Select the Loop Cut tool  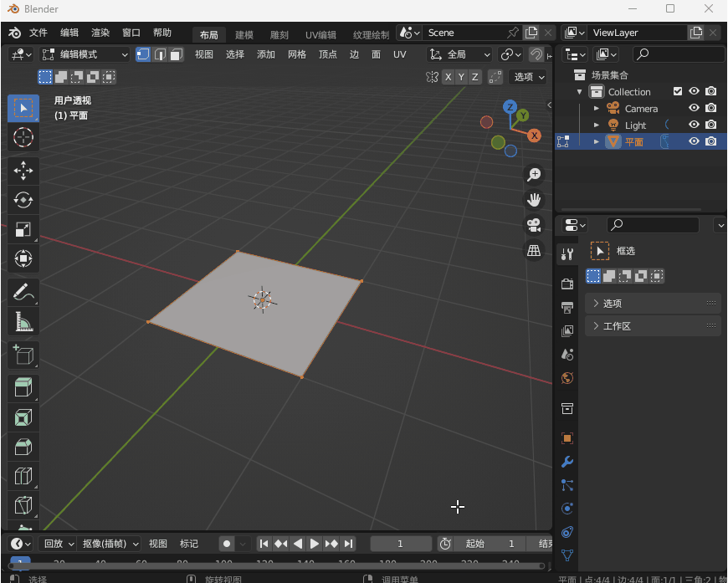coord(23,476)
